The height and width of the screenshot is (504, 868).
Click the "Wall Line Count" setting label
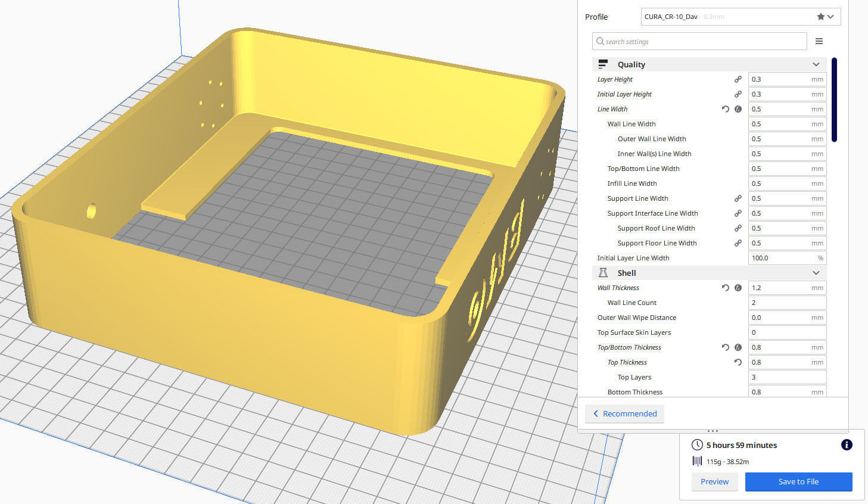pos(632,303)
